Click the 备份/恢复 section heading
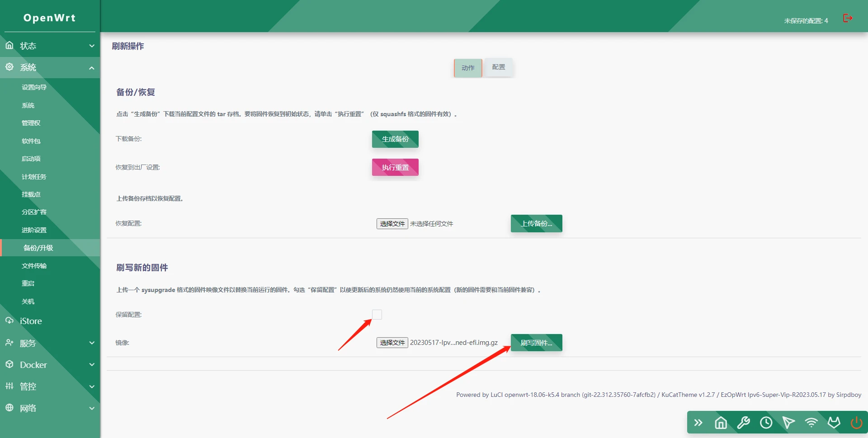This screenshot has width=868, height=438. point(136,92)
